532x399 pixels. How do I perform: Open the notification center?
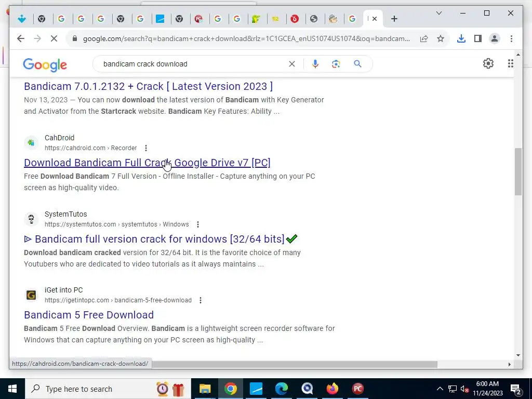516,389
